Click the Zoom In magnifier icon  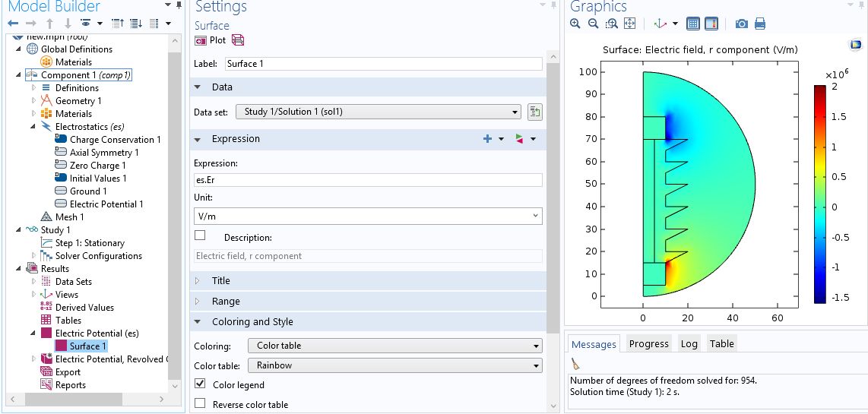pyautogui.click(x=576, y=24)
